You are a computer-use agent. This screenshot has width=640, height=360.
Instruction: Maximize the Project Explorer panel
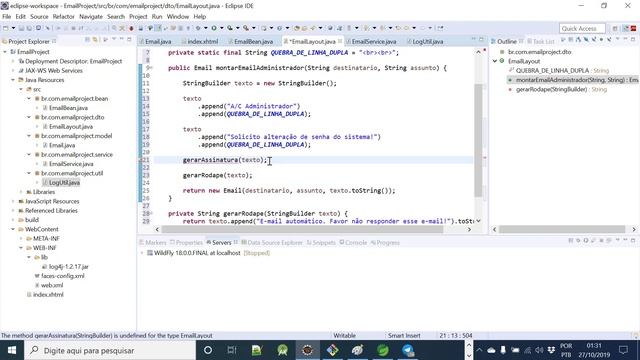tap(129, 40)
